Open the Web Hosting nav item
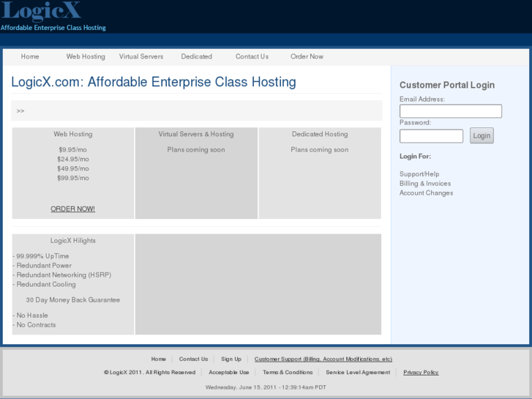This screenshot has width=532, height=399. (x=86, y=56)
